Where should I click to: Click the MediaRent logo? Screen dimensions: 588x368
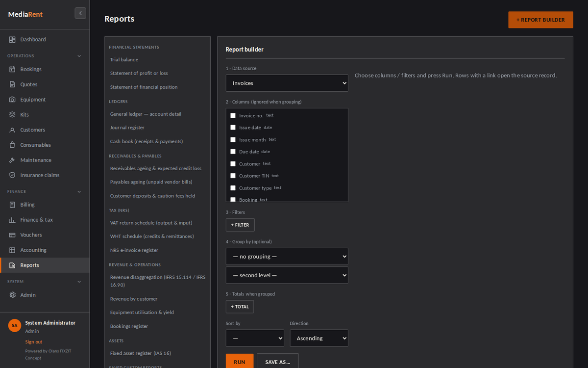pos(25,14)
